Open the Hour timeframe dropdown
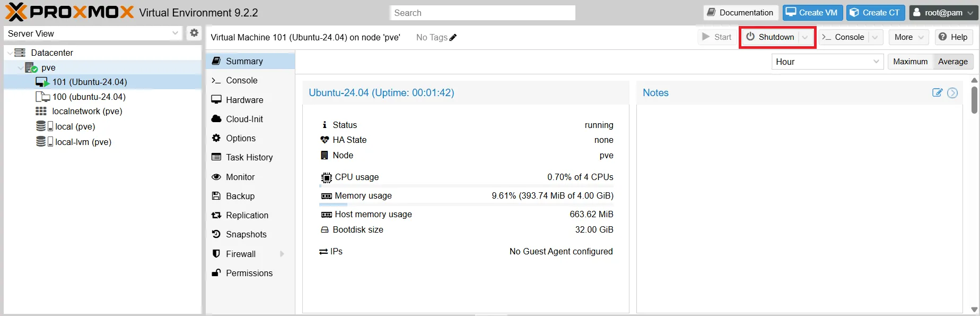 827,62
